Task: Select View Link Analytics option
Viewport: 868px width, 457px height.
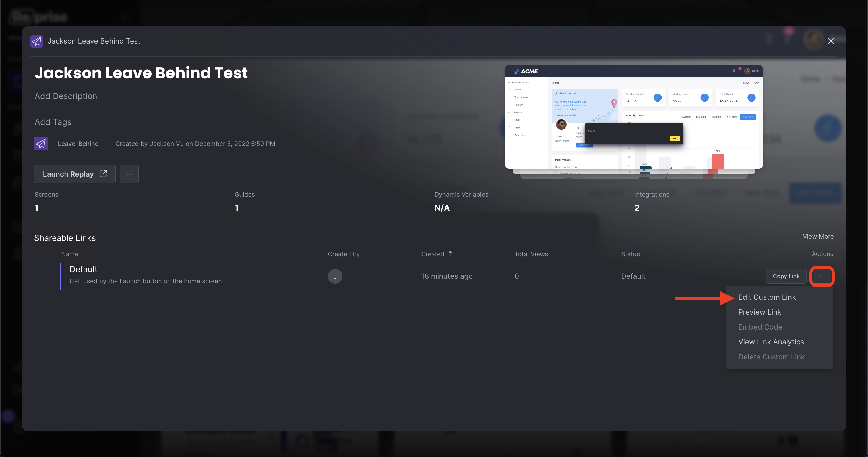Action: [771, 342]
